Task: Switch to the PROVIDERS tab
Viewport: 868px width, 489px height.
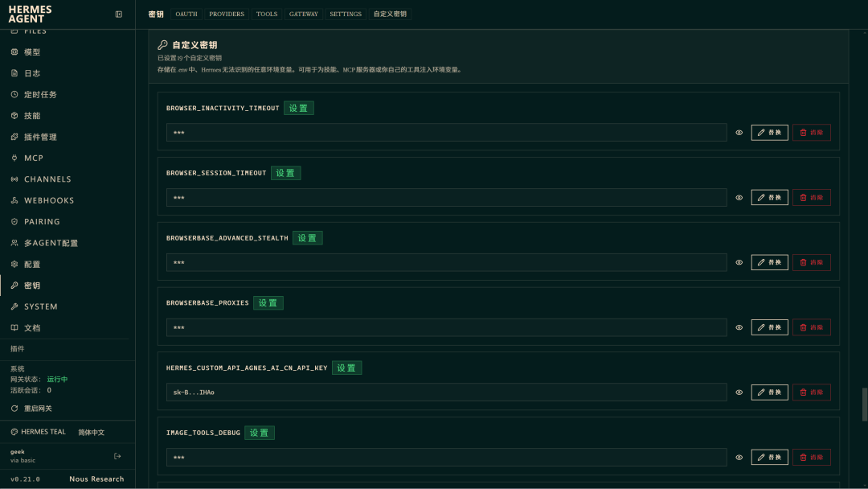Action: tap(227, 14)
